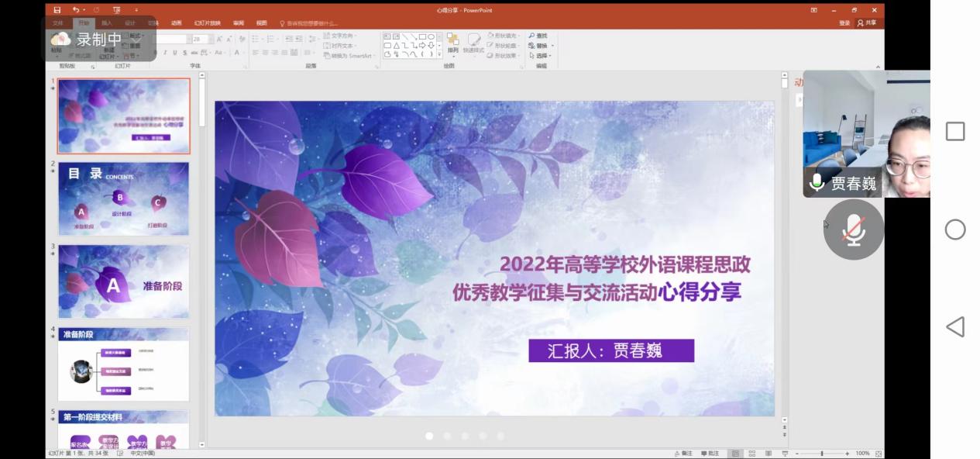
Task: Unmute the crossed-out microphone button
Action: click(x=853, y=229)
